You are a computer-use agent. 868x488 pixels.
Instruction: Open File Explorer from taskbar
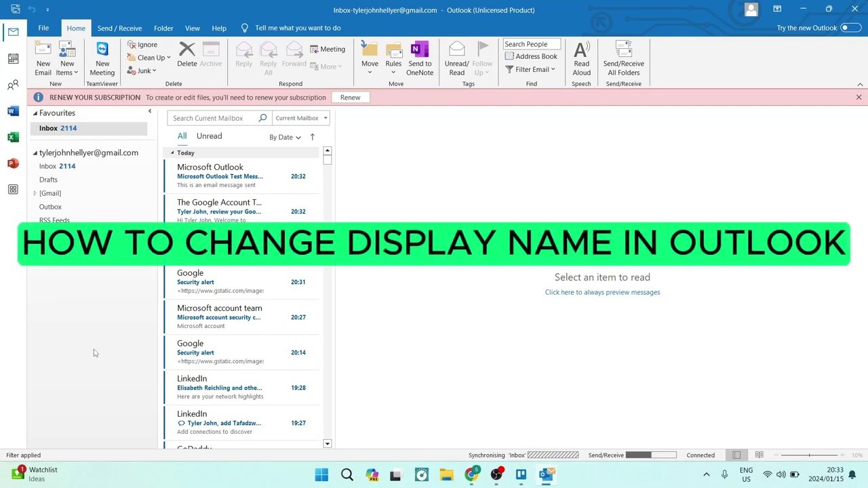(446, 474)
